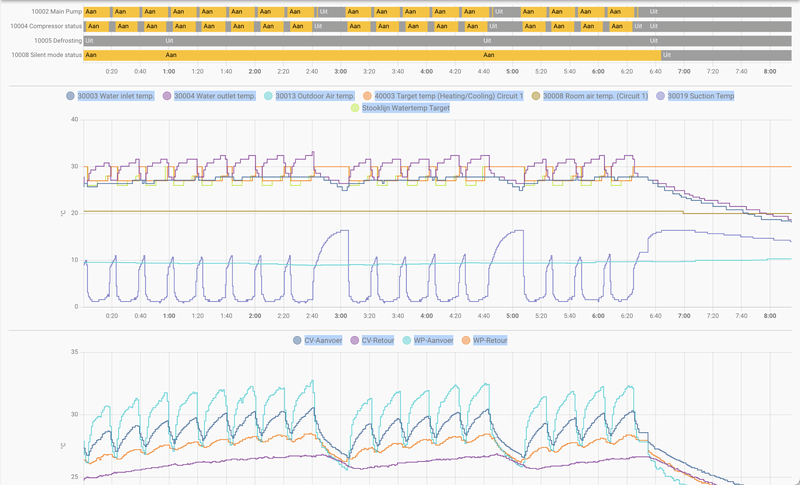Hide the 30004 Water outlet temp. series
This screenshot has height=485, width=800.
coord(209,96)
